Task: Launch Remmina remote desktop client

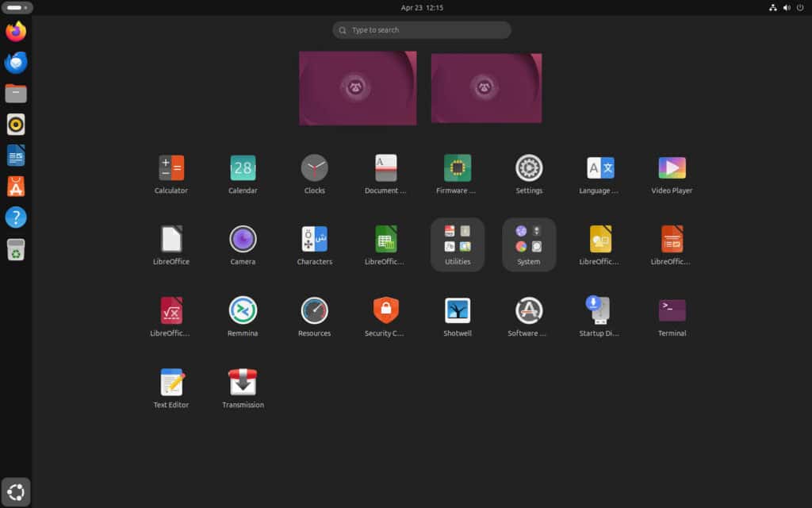Action: click(x=243, y=310)
